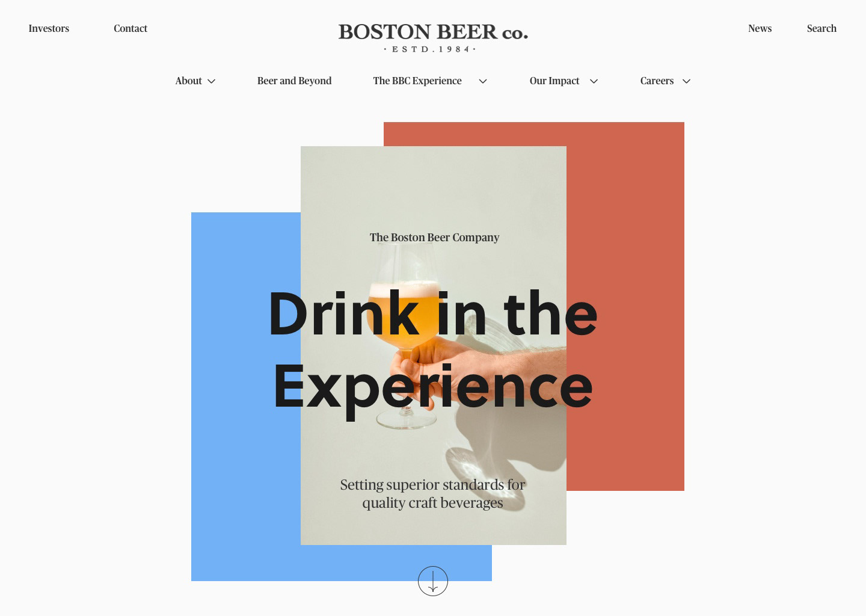This screenshot has width=866, height=616.
Task: Go to Beer and Beyond page
Action: [x=294, y=81]
